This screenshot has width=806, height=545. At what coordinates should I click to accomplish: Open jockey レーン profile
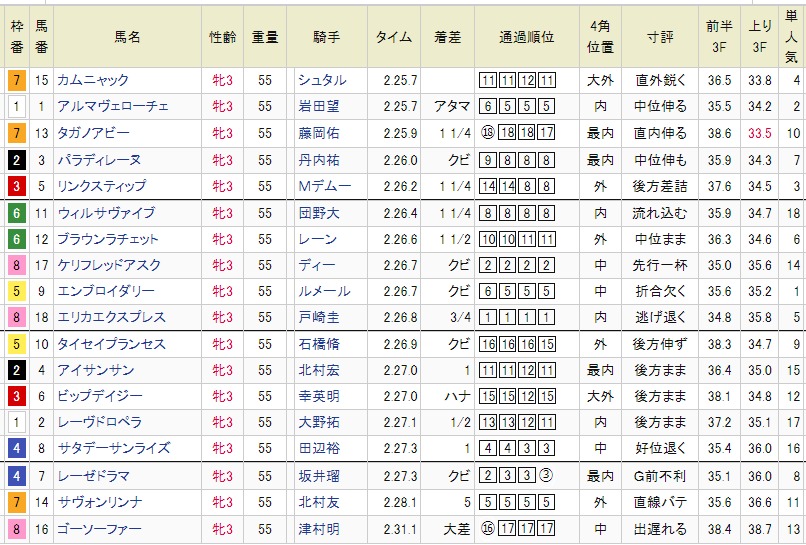[x=318, y=239]
